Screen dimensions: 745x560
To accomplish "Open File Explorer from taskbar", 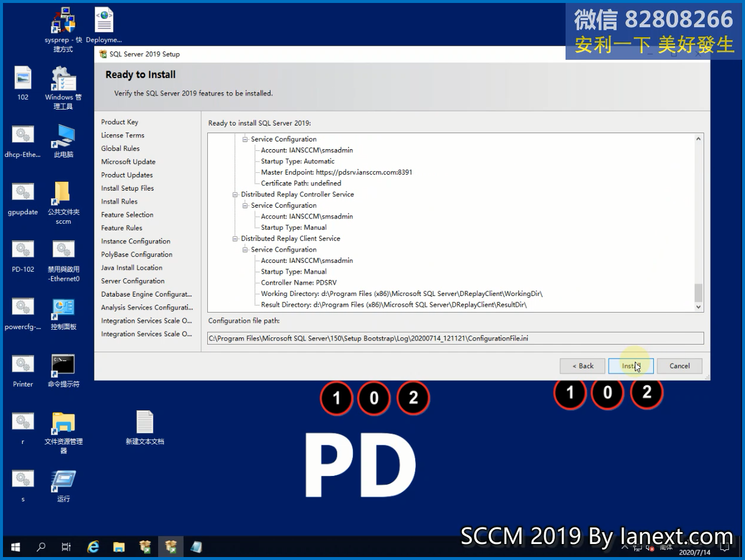I will point(118,547).
